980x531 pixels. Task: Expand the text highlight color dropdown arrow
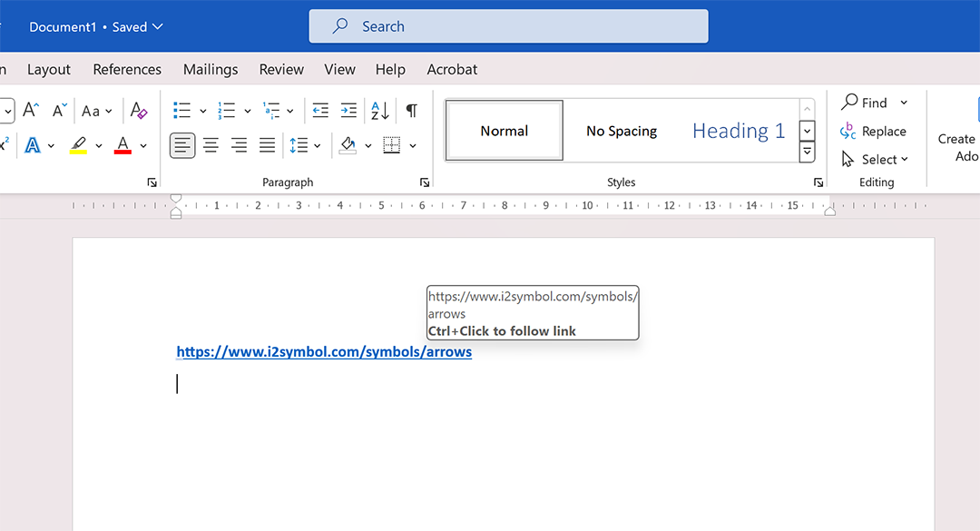[99, 146]
